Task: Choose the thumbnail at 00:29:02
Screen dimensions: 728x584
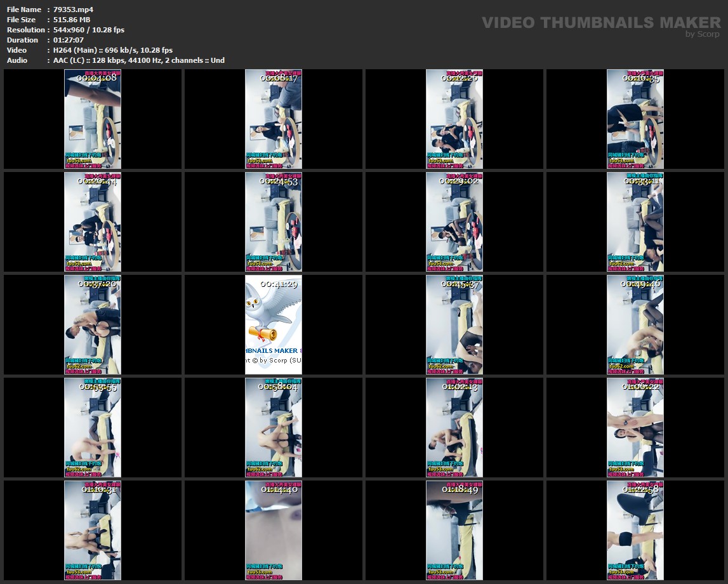Action: (454, 222)
